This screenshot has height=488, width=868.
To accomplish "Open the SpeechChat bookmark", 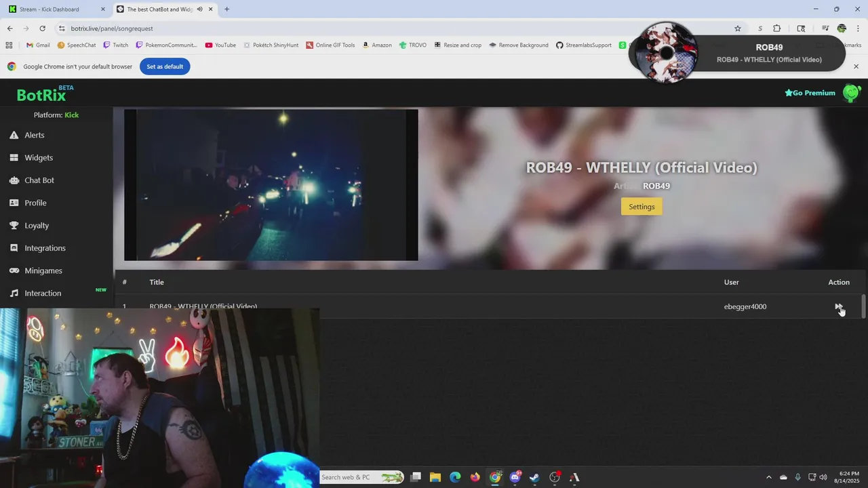I will [x=77, y=45].
